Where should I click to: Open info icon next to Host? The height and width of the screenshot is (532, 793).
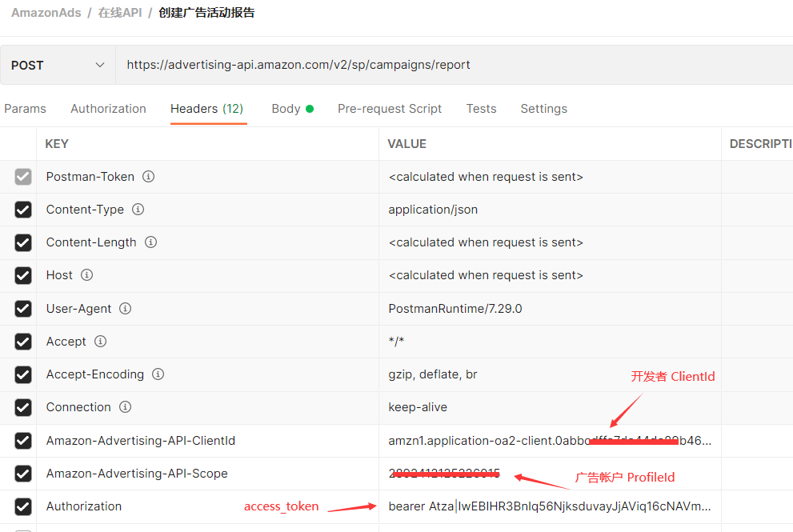(x=87, y=275)
